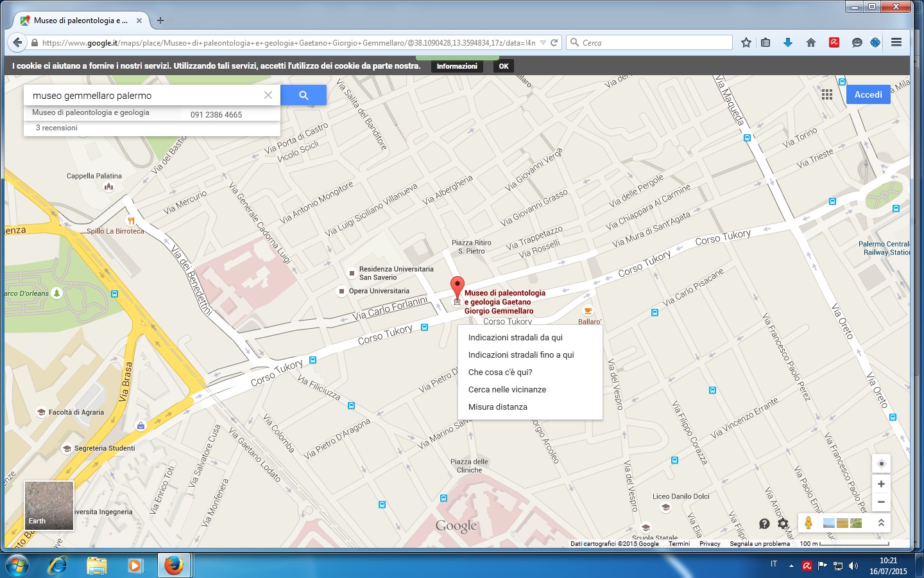Image resolution: width=924 pixels, height=578 pixels.
Task: Click the Accedi sign-in button
Action: tap(868, 94)
